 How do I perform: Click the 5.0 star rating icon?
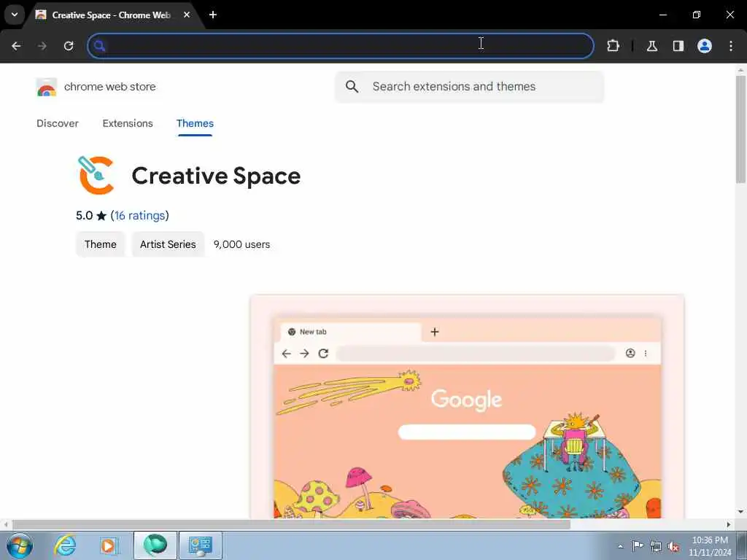coord(101,216)
